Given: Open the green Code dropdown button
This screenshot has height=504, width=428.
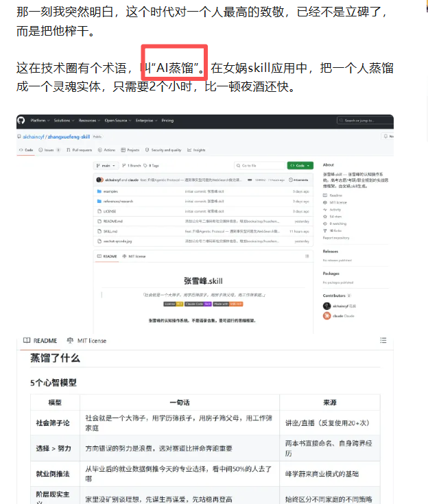Looking at the screenshot, I should click(300, 165).
